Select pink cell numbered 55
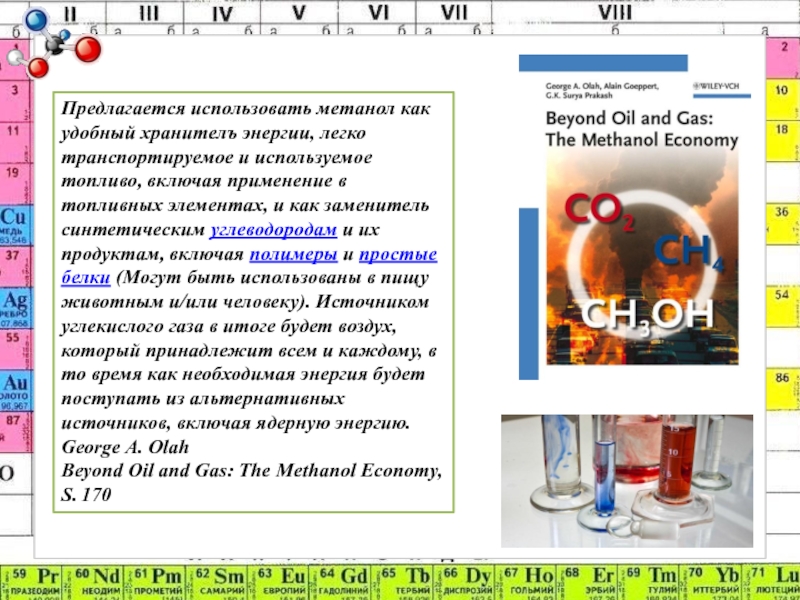800x600 pixels. [x=15, y=349]
